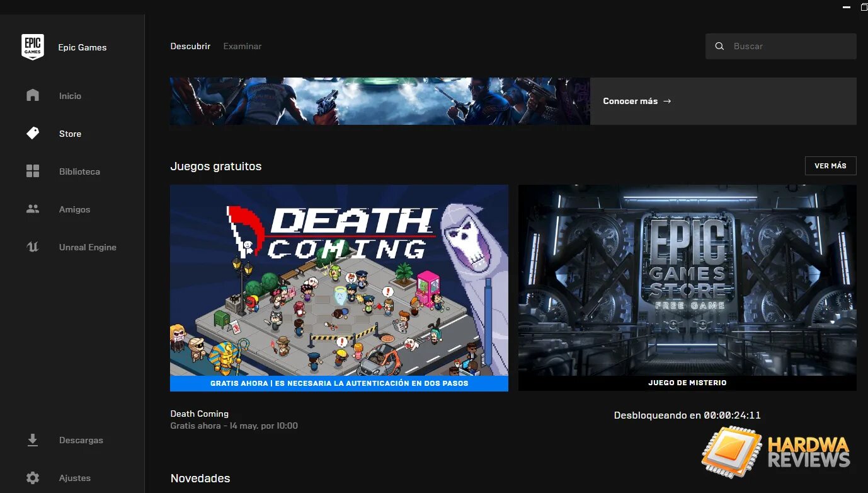Click the 'Desbloqueando en' countdown text
This screenshot has width=868, height=493.
(x=687, y=415)
